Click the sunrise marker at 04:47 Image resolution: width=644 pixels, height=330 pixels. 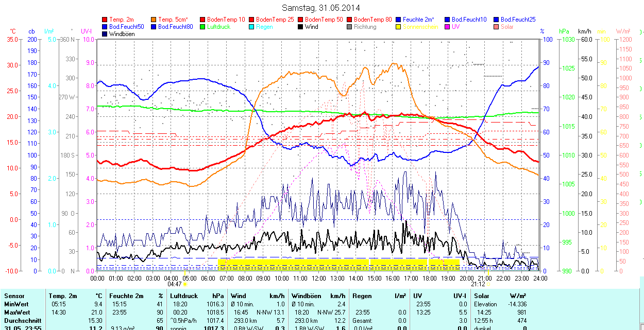click(x=185, y=284)
